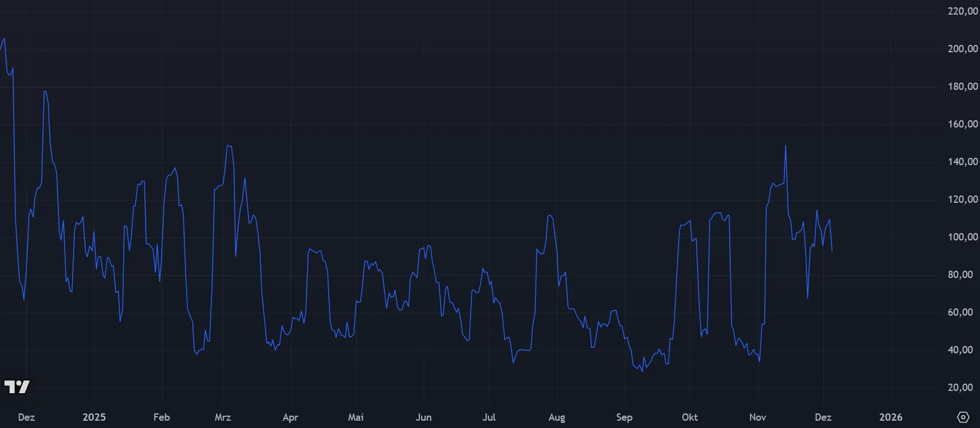The image size is (980, 428).
Task: Select the Sep label on time axis
Action: 624,417
